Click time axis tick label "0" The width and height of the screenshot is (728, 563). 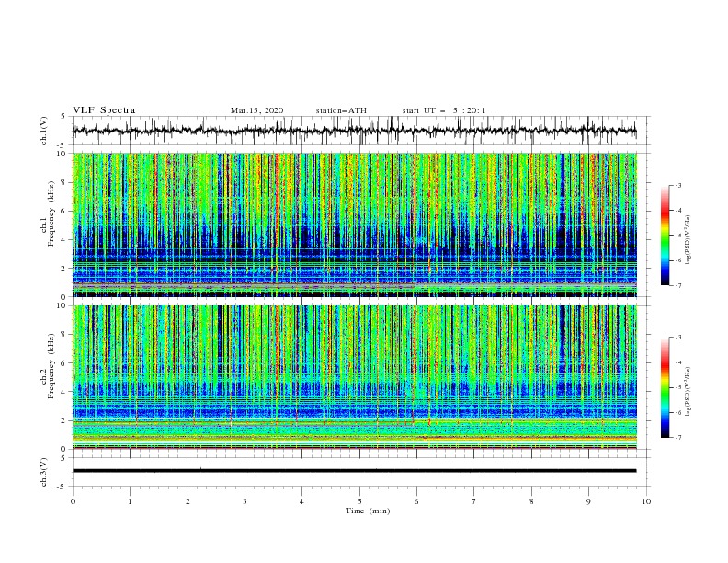(x=73, y=501)
